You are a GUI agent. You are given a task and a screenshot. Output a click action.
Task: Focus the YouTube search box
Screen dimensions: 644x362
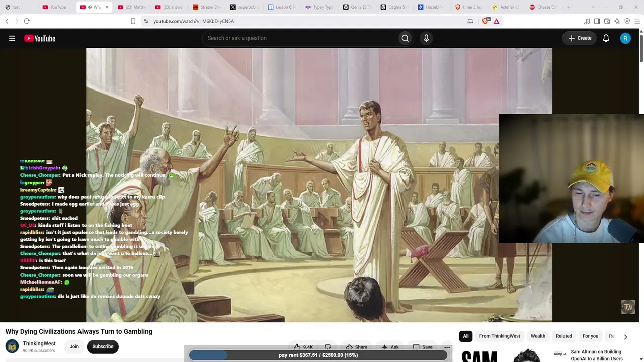click(300, 38)
